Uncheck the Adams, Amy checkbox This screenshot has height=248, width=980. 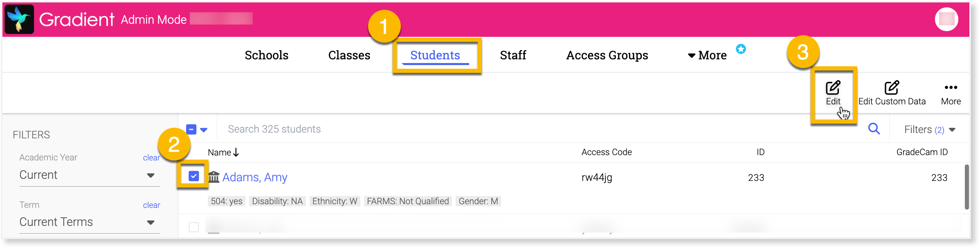[194, 176]
